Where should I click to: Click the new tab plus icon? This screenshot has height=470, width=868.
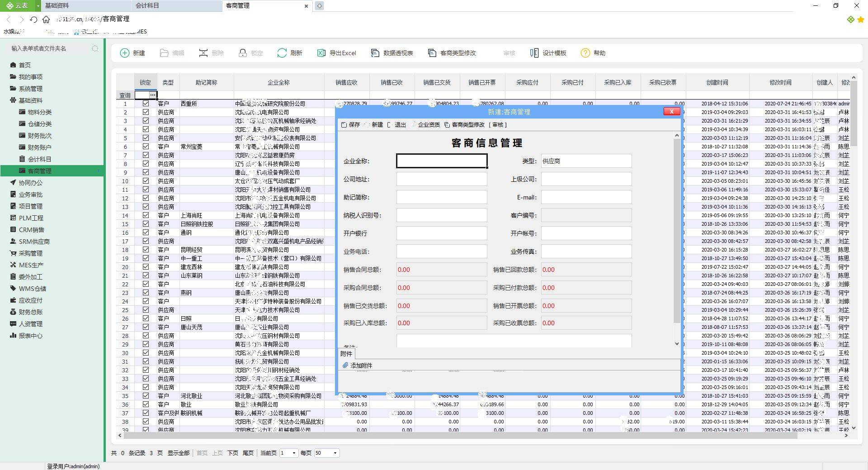point(319,6)
